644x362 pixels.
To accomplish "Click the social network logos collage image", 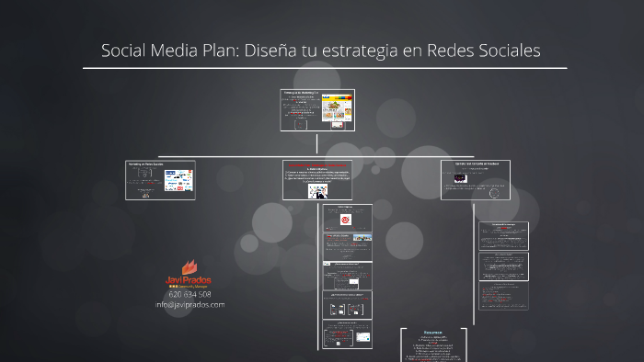I will [178, 180].
